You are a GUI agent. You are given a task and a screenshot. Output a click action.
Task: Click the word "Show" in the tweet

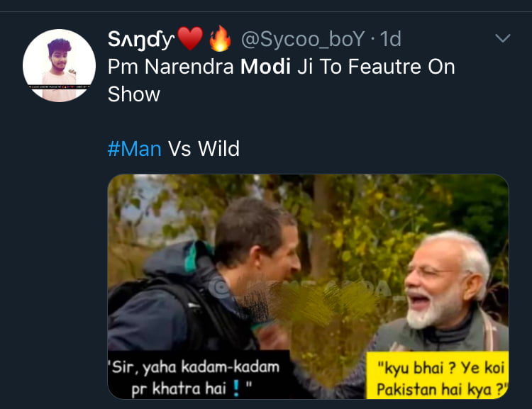pos(134,94)
